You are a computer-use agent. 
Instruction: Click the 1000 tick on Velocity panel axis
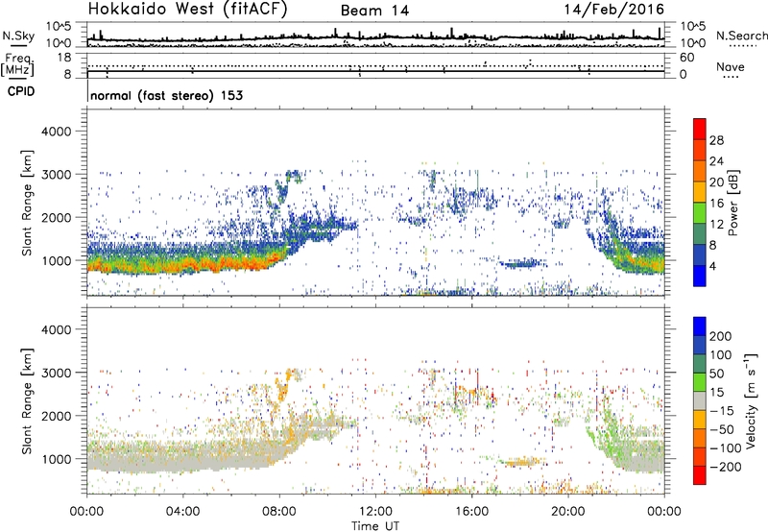[x=56, y=459]
